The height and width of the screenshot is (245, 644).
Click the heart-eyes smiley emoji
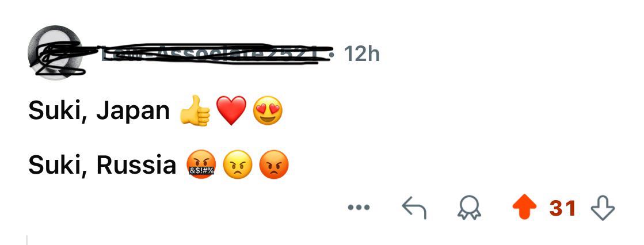tap(268, 110)
